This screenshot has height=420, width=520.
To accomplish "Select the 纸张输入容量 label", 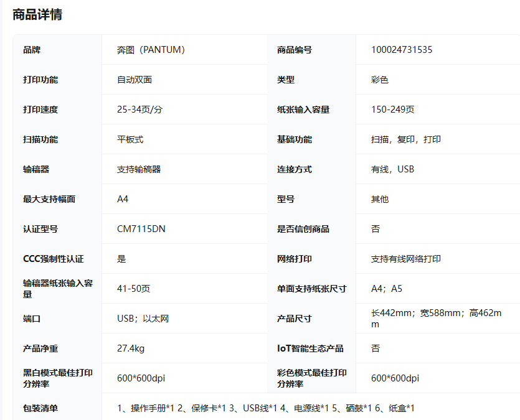I will point(303,110).
